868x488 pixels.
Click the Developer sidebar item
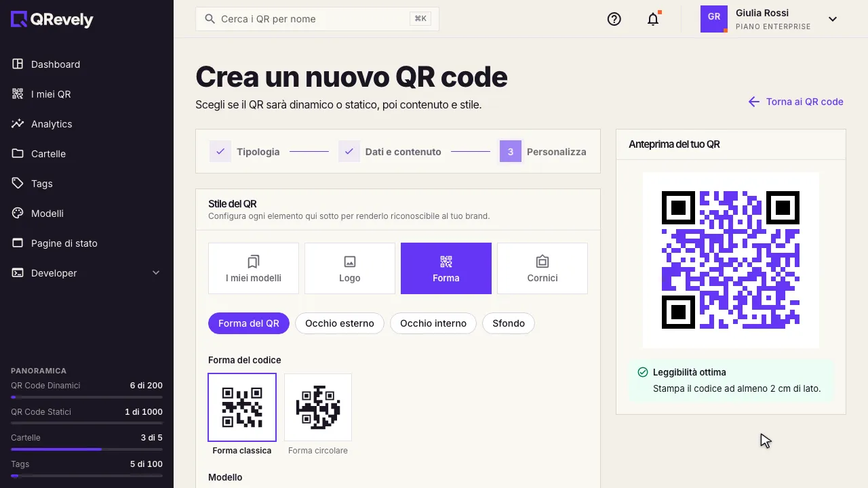click(x=87, y=273)
